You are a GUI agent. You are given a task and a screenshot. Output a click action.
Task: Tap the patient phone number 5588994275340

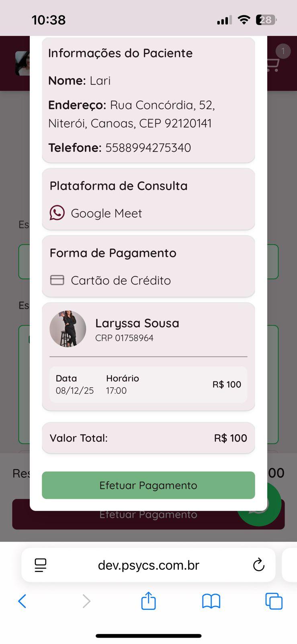(x=148, y=148)
